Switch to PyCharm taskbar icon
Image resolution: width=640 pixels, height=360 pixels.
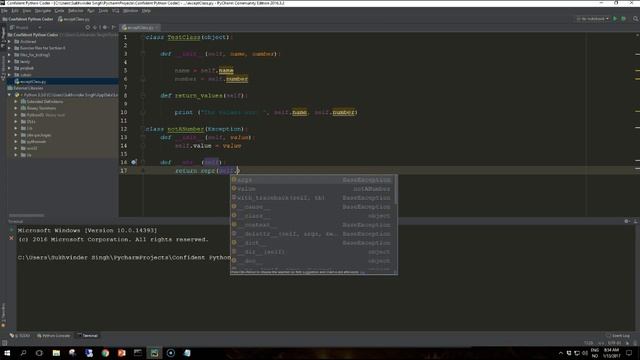[x=154, y=353]
